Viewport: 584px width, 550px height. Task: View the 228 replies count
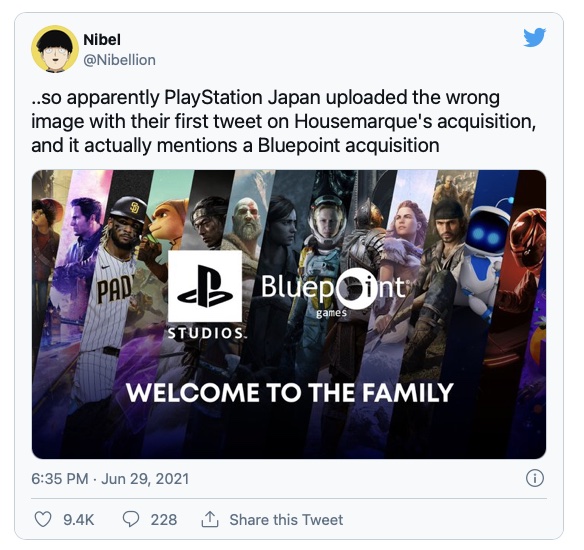point(164,519)
